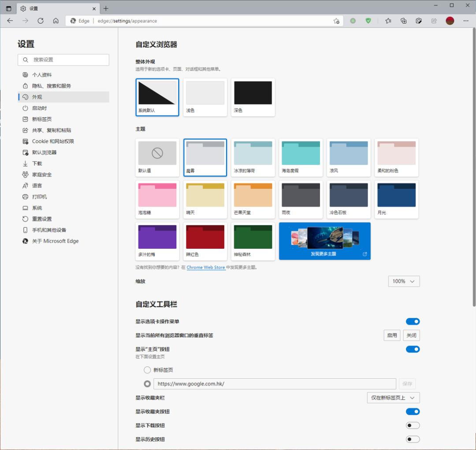Open the user profile avatar
The height and width of the screenshot is (450, 476).
(x=450, y=21)
